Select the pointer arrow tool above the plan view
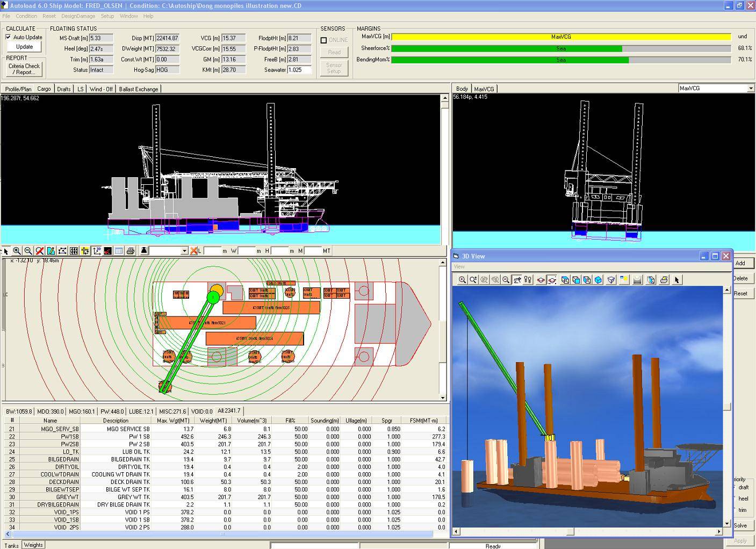Viewport: 756px width, 549px height. tap(6, 251)
